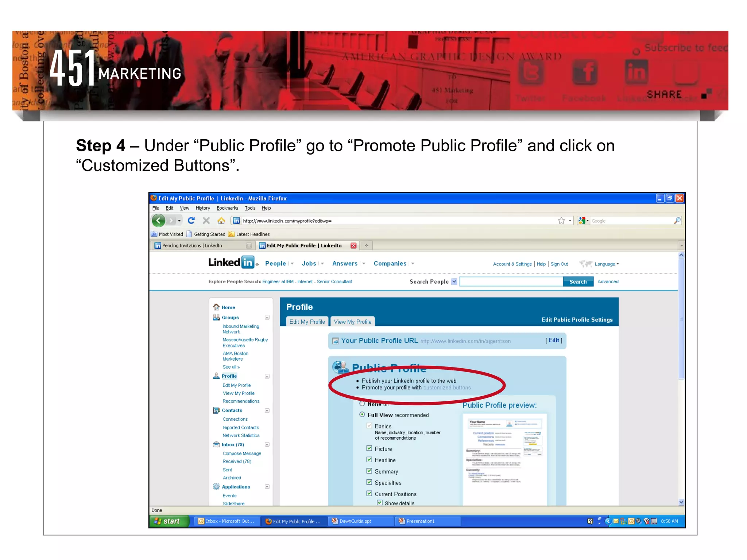Open the File menu

coord(156,208)
